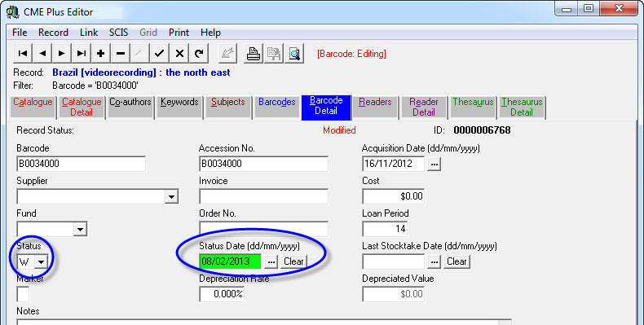
Task: Open the Link menu
Action: pos(89,33)
